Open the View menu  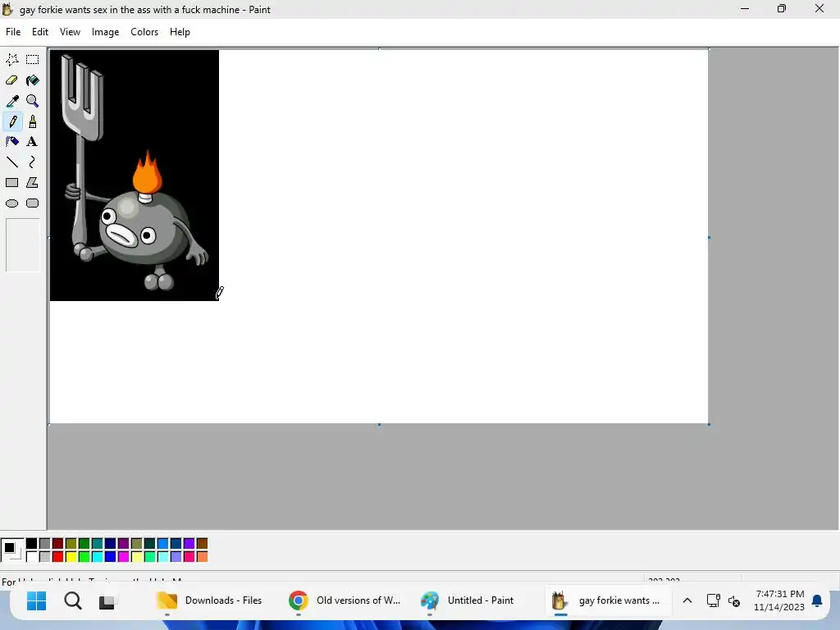pyautogui.click(x=70, y=32)
